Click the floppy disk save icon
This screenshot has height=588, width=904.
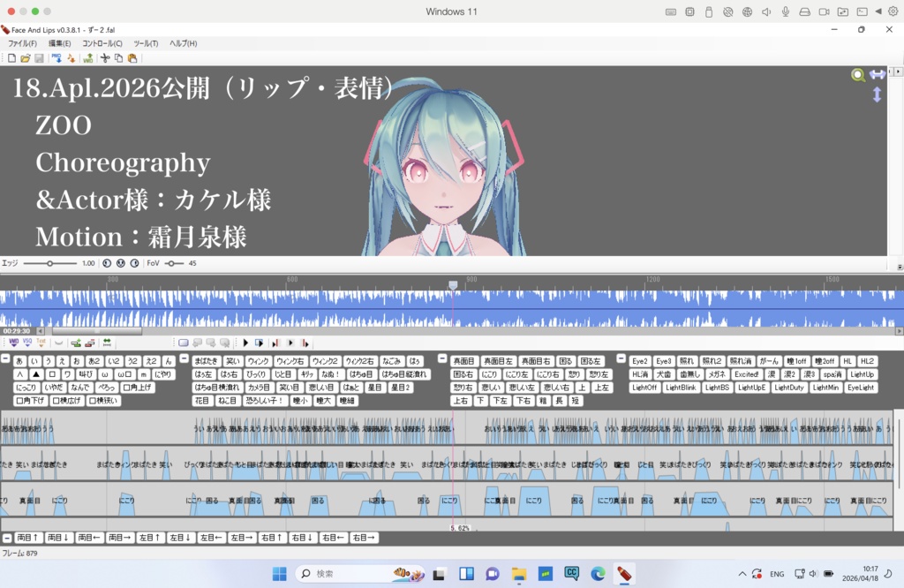(39, 58)
